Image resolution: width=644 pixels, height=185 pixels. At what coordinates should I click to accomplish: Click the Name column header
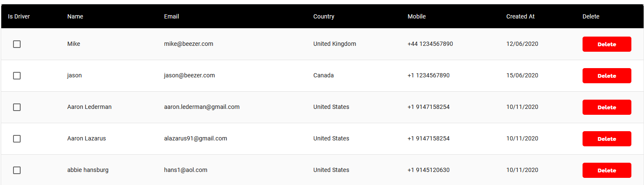coord(75,16)
